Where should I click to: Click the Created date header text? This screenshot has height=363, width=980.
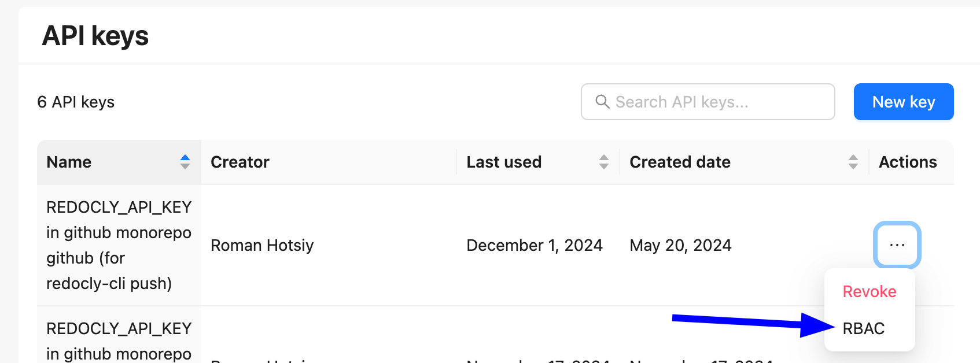click(x=680, y=162)
